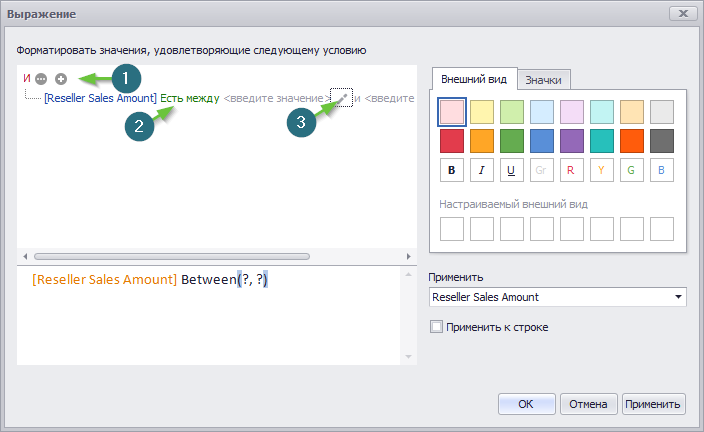Select the light cyan color swatch
The height and width of the screenshot is (432, 704).
click(602, 112)
